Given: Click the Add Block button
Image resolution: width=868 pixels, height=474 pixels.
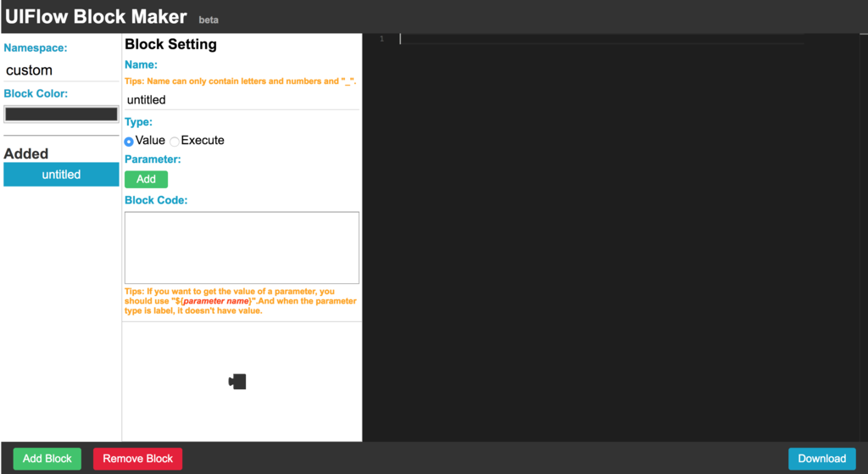Looking at the screenshot, I should [x=47, y=459].
